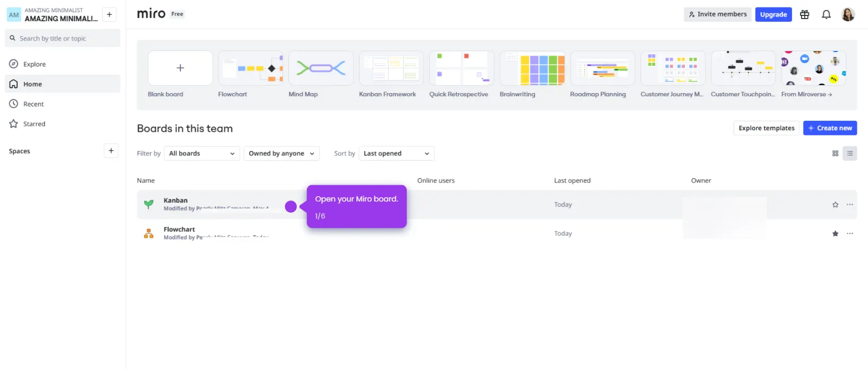Create a Blank board from template row
The image size is (868, 369).
click(x=180, y=68)
